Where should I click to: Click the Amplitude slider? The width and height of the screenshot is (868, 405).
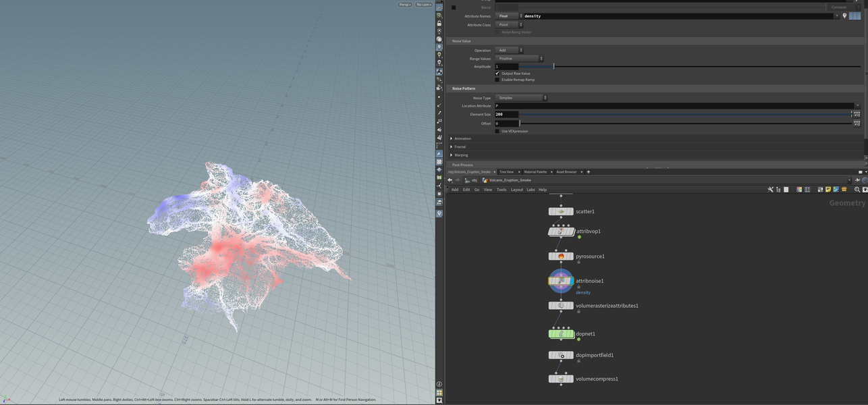(x=690, y=67)
